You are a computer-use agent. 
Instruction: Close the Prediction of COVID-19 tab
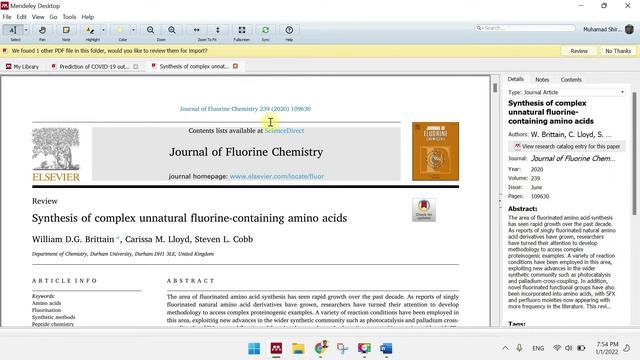pos(136,67)
